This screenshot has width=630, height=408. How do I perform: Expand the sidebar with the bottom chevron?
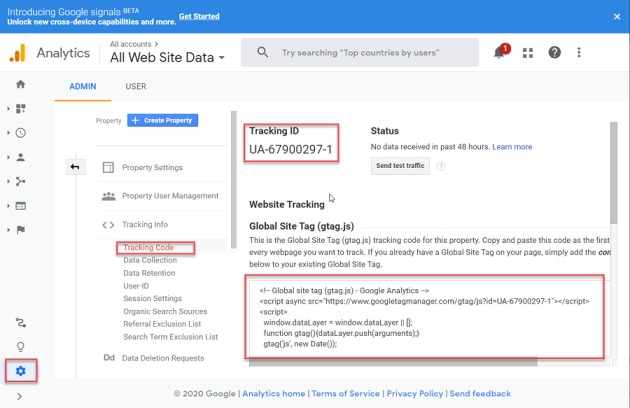pos(20,396)
